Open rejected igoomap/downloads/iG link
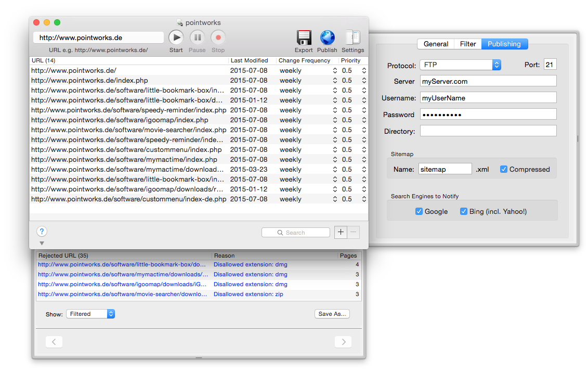The width and height of the screenshot is (588, 370). coord(122,284)
